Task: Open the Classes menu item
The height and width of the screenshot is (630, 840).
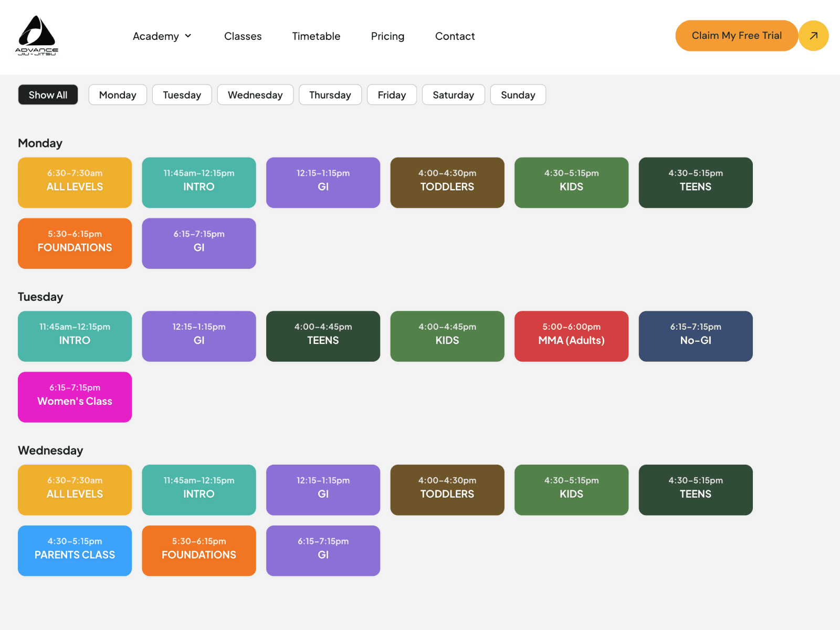Action: [243, 36]
